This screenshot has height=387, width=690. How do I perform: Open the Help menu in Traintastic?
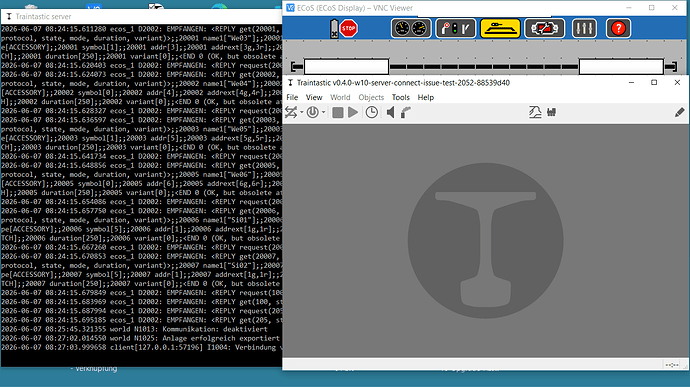pyautogui.click(x=426, y=97)
